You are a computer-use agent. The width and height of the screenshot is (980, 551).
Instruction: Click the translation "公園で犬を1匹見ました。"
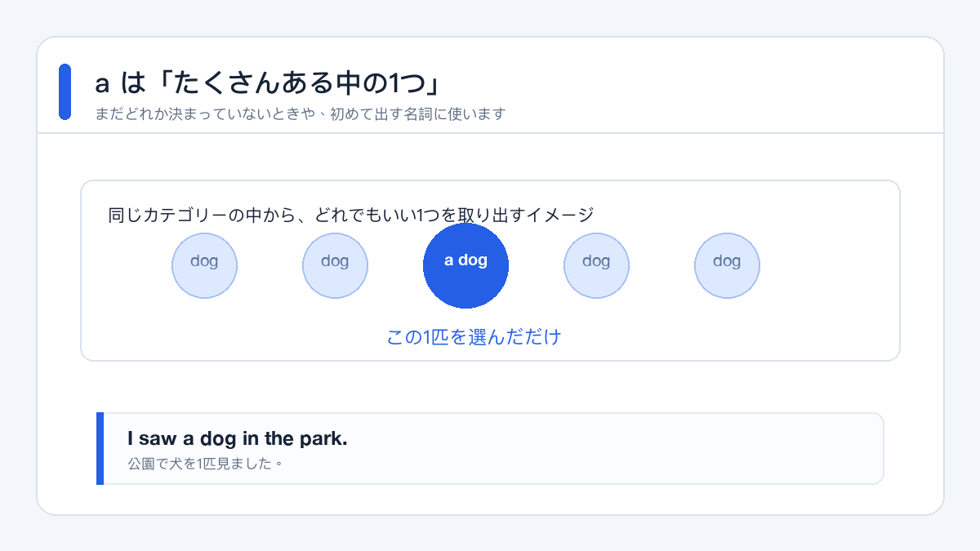tap(205, 464)
